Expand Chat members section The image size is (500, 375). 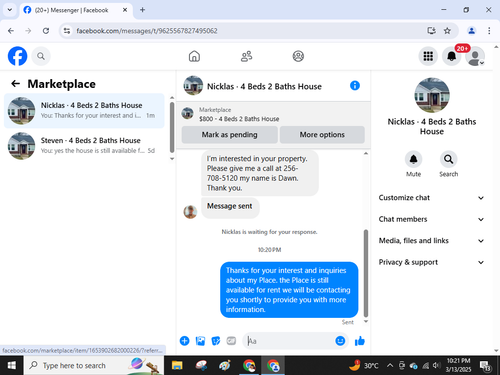[431, 219]
